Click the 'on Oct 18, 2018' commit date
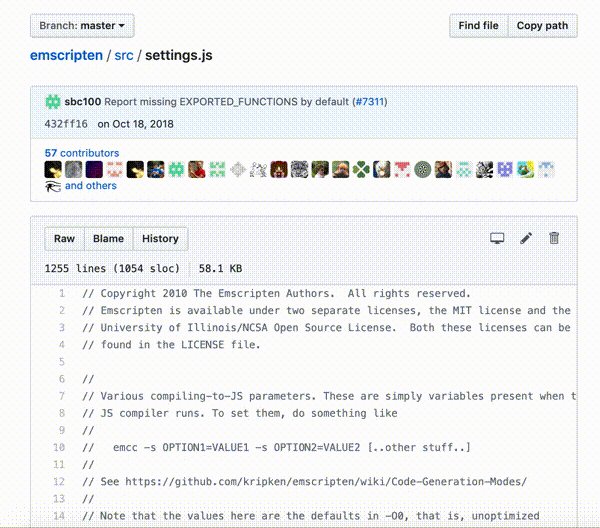This screenshot has width=600, height=528. [x=135, y=124]
